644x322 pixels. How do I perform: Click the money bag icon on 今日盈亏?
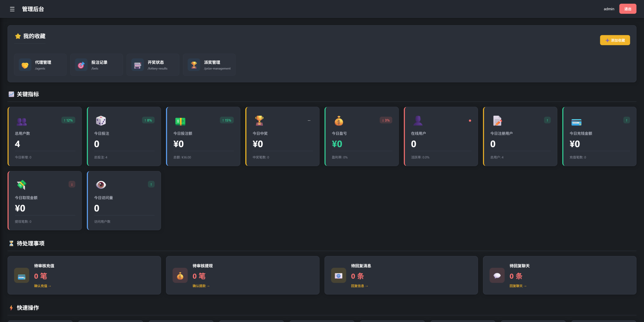click(x=339, y=121)
